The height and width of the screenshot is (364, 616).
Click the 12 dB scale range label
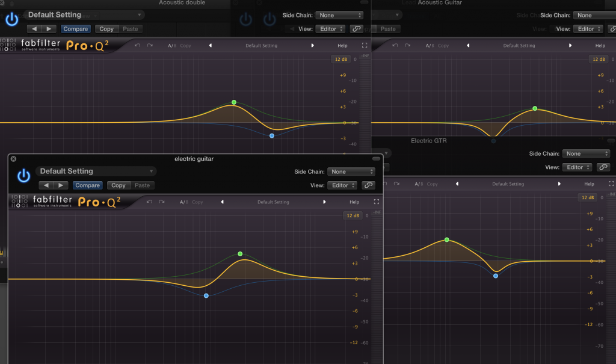(x=353, y=215)
